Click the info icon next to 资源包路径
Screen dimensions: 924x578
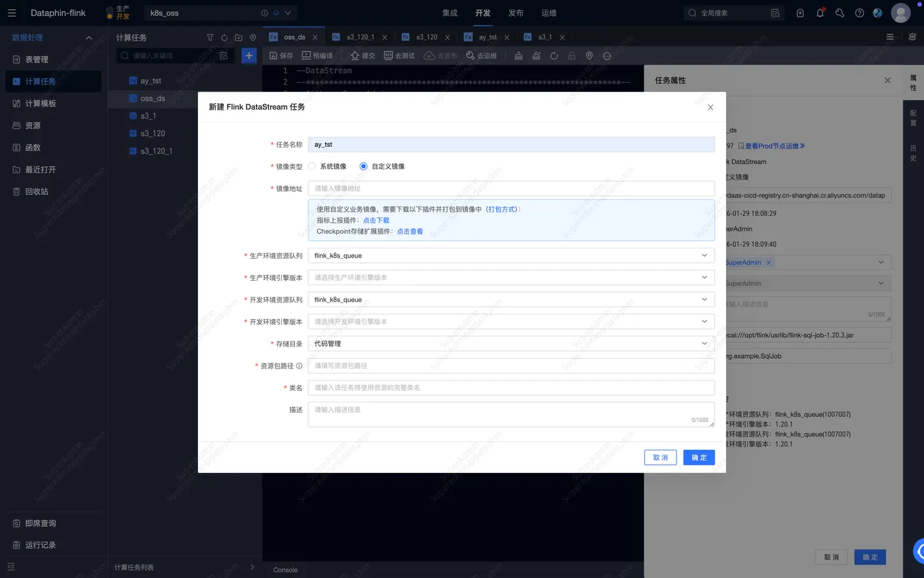299,365
